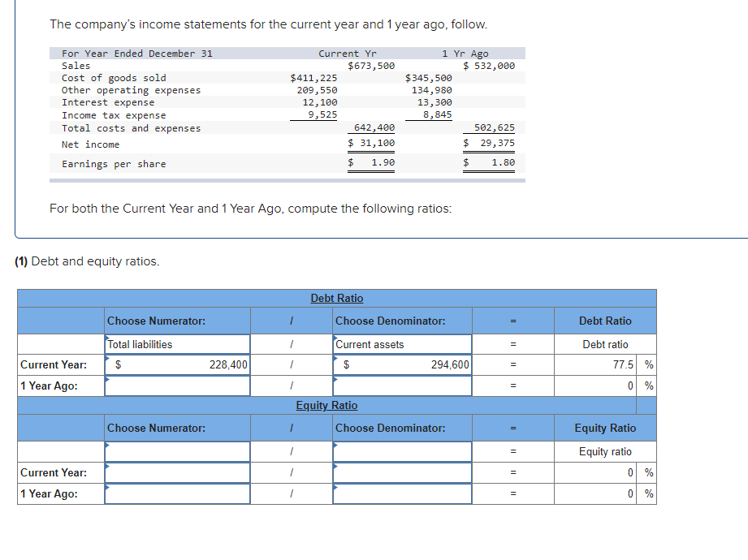
Task: Click Net income $ 29,375 value
Action: coord(489,143)
